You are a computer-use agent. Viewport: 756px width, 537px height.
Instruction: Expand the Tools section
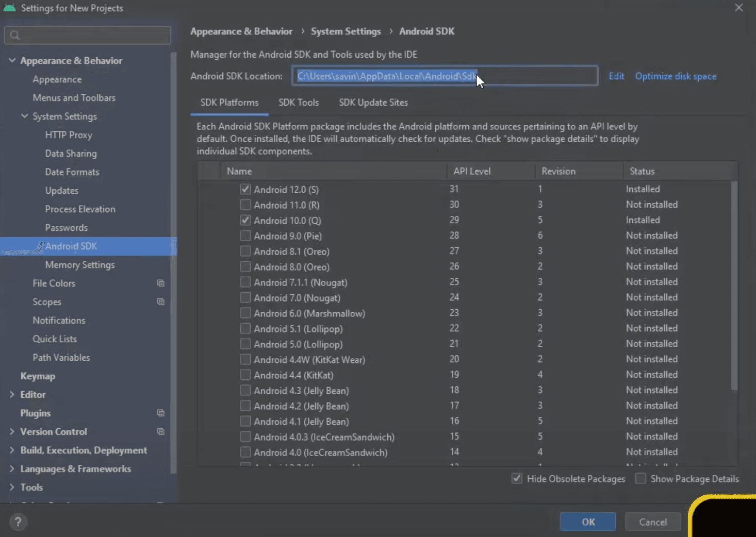pos(12,487)
